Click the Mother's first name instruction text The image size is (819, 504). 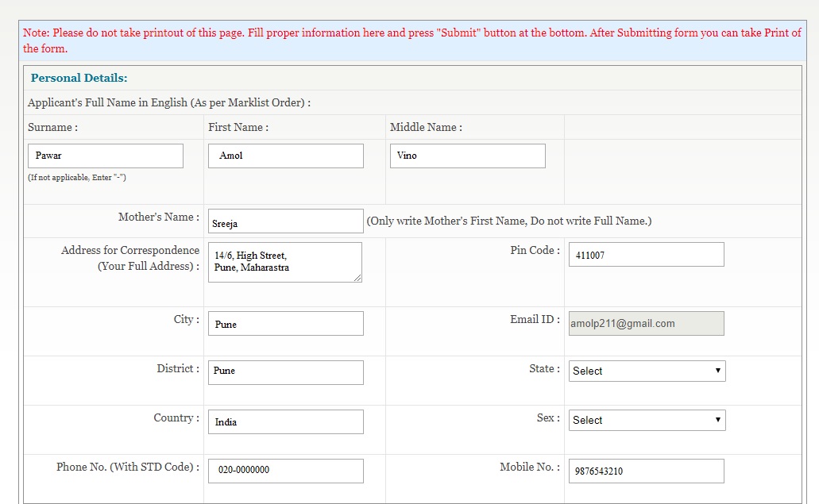coord(509,221)
